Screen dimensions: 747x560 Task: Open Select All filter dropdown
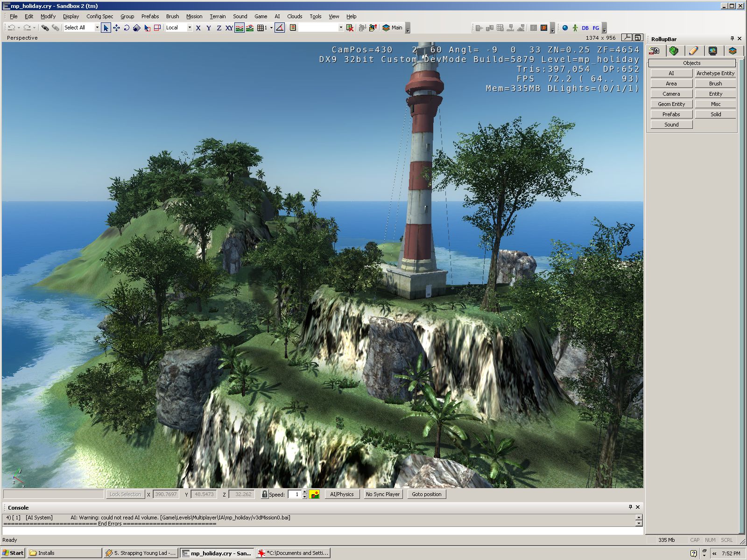[97, 28]
